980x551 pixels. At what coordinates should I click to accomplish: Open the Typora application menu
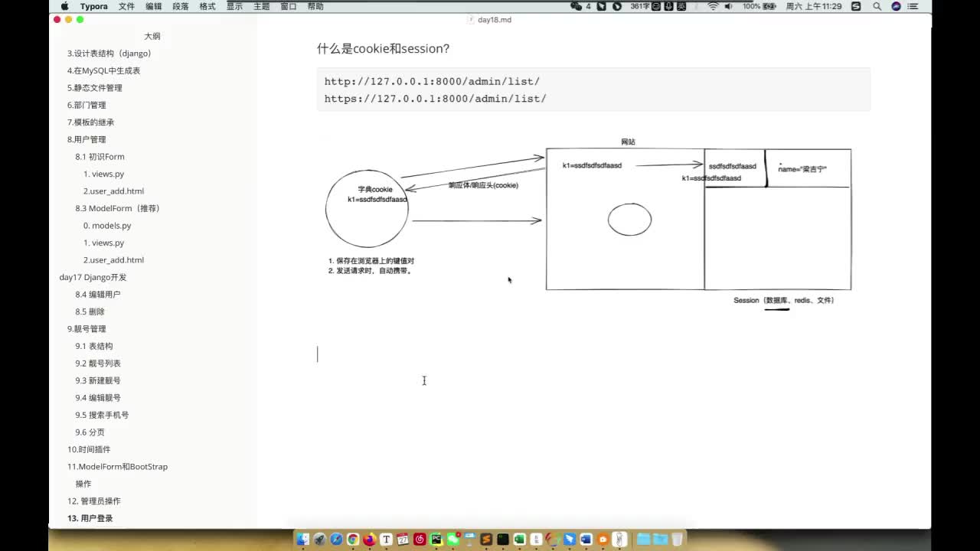(x=94, y=6)
